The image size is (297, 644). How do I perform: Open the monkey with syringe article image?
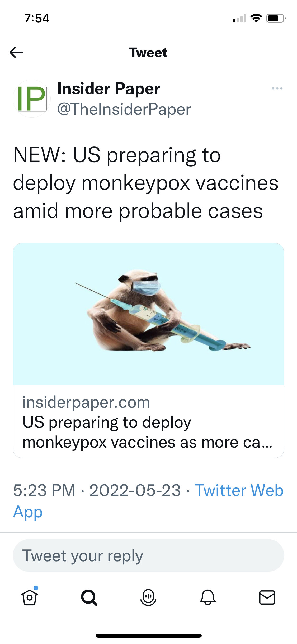click(x=148, y=314)
